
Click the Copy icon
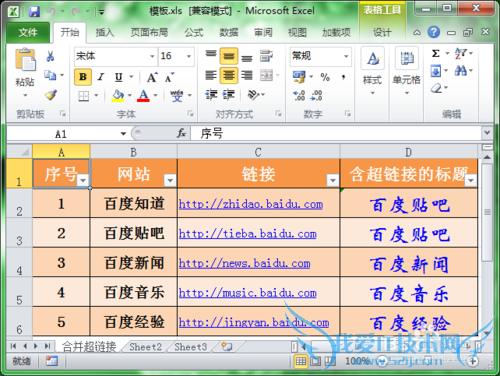click(x=50, y=75)
